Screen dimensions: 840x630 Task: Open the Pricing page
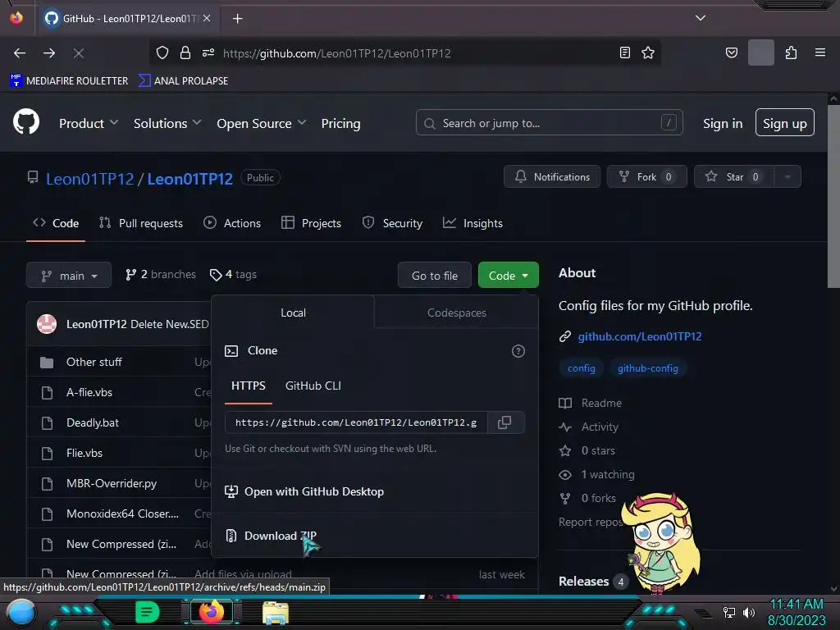[340, 123]
